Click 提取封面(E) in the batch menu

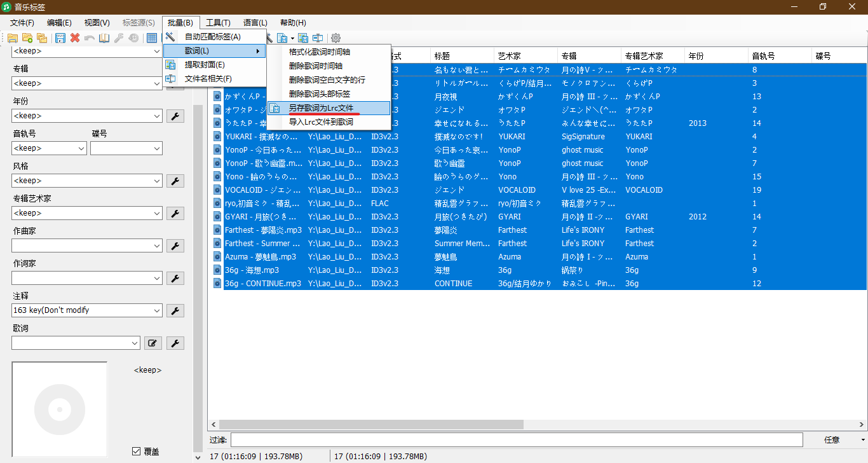[x=205, y=65]
